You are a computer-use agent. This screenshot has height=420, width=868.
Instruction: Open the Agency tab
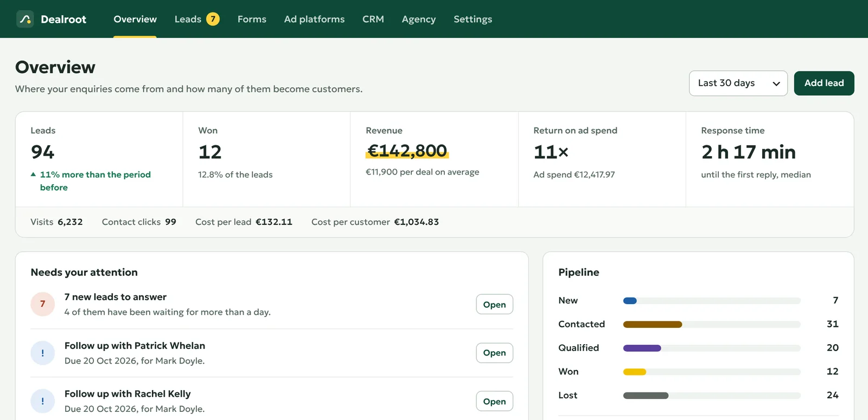pyautogui.click(x=419, y=19)
